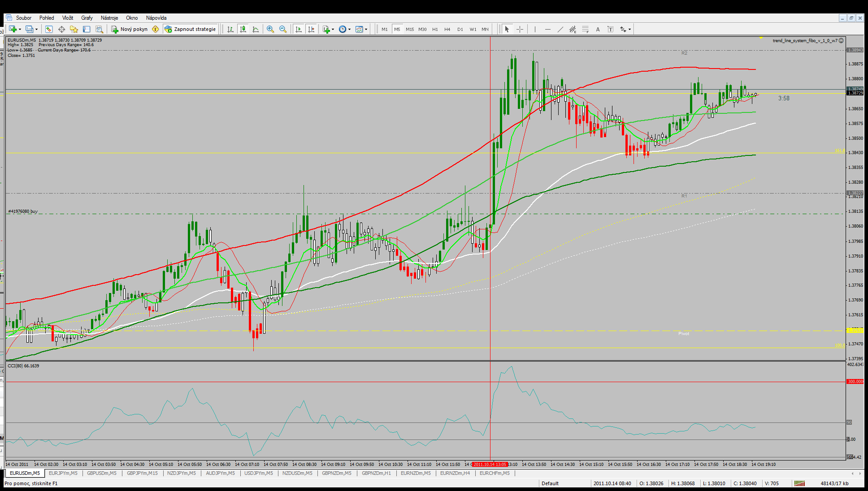The width and height of the screenshot is (868, 491).
Task: Select the Horizontal Line drawing tool
Action: (x=547, y=29)
